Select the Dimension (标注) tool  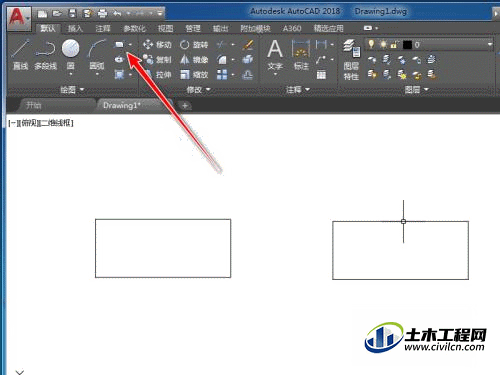[301, 55]
